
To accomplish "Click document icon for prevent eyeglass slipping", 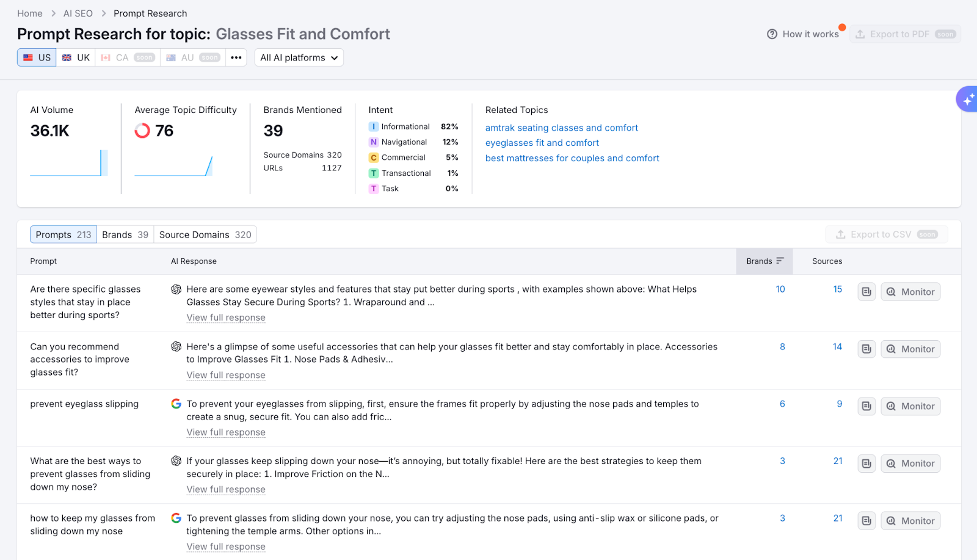I will pos(866,406).
